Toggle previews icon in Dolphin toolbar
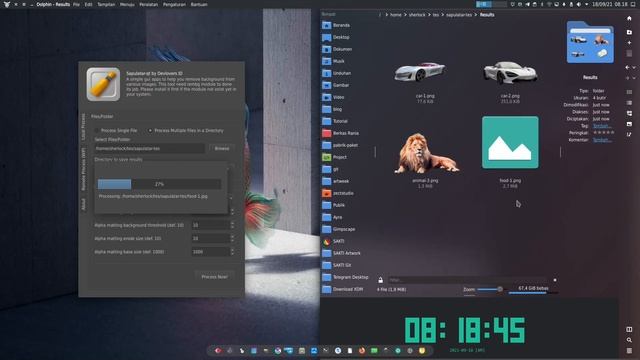The height and width of the screenshot is (360, 640). pos(629,124)
